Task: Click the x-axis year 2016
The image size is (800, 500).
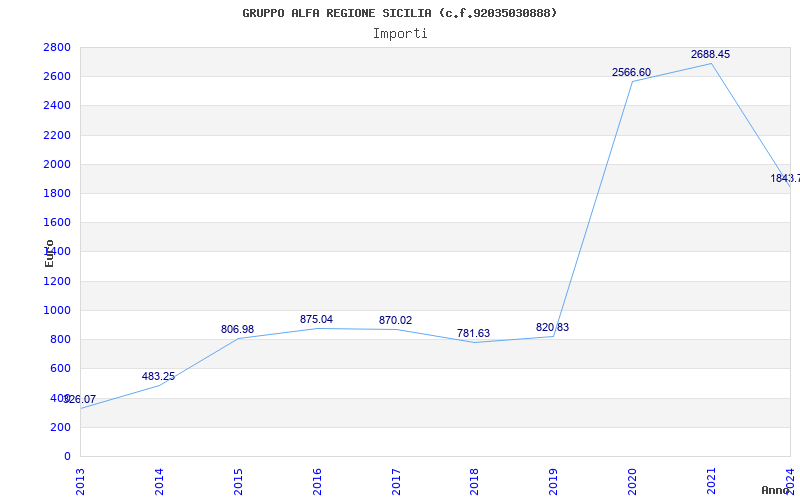Action: [317, 482]
